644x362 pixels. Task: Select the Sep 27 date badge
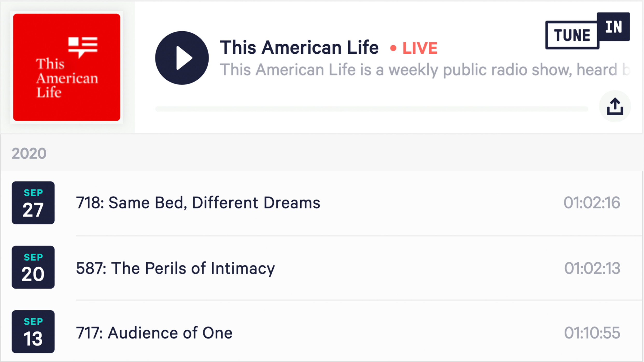pos(33,203)
